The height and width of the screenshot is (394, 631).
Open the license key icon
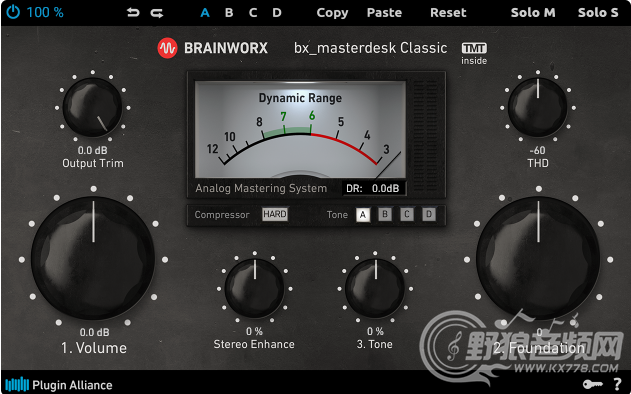[x=593, y=384]
